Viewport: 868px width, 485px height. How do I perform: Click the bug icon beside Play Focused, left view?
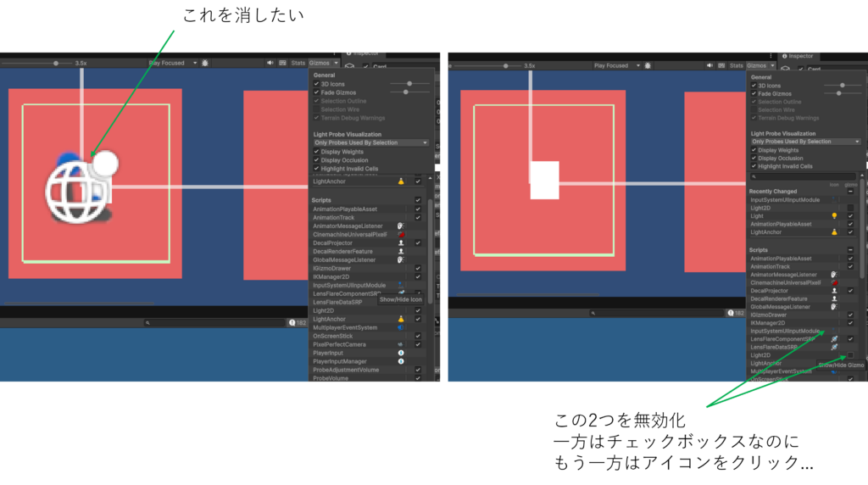coord(205,63)
